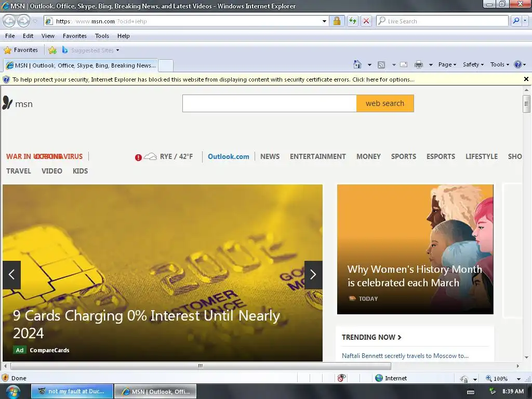Go to the ESPORTS section
The height and width of the screenshot is (399, 532).
[x=441, y=156]
